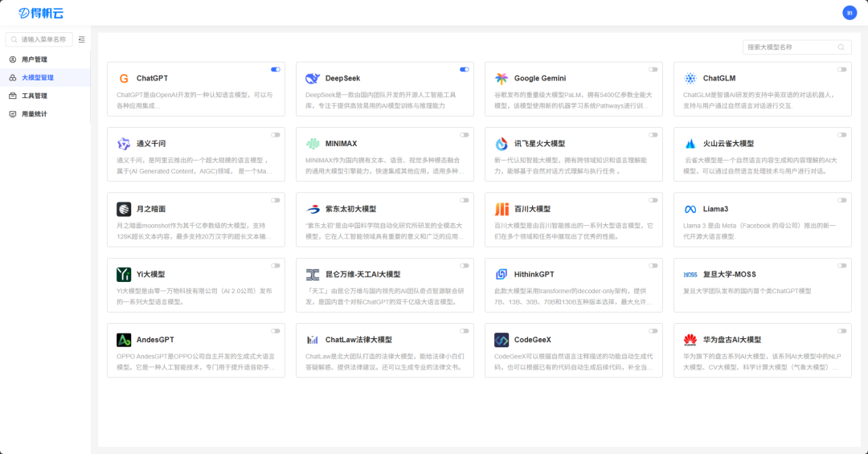
Task: Enable the 百川大模型 toggle
Action: (653, 200)
